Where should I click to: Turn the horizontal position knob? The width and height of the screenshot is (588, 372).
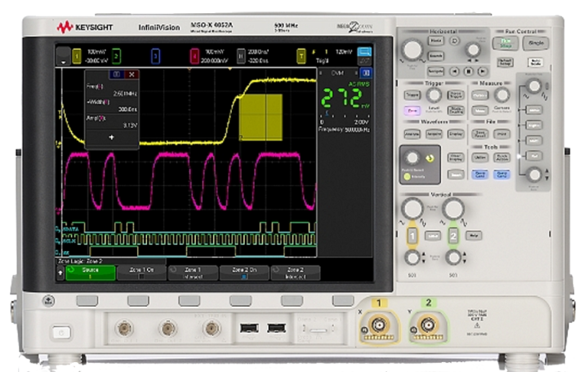tap(473, 50)
